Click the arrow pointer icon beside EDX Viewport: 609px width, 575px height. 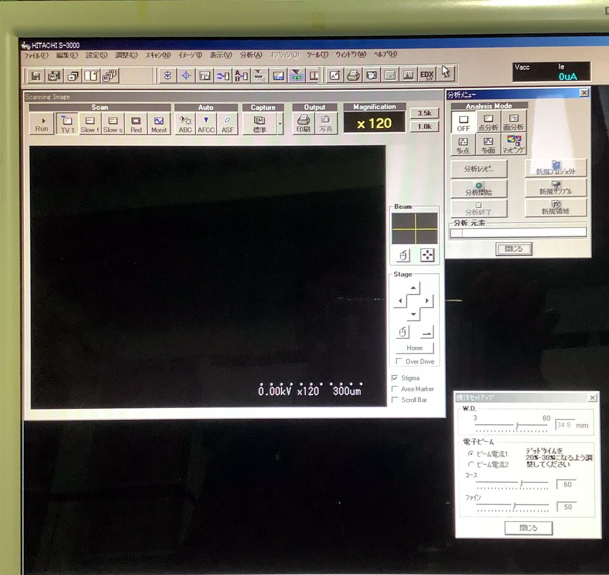click(x=445, y=73)
